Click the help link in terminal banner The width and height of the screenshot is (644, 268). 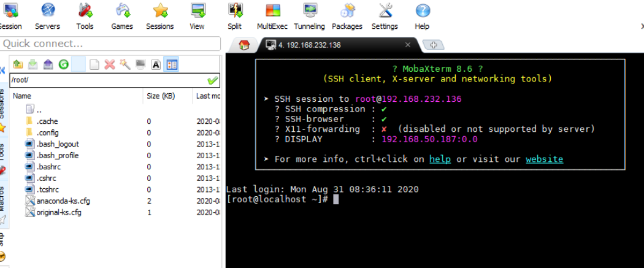click(x=440, y=159)
